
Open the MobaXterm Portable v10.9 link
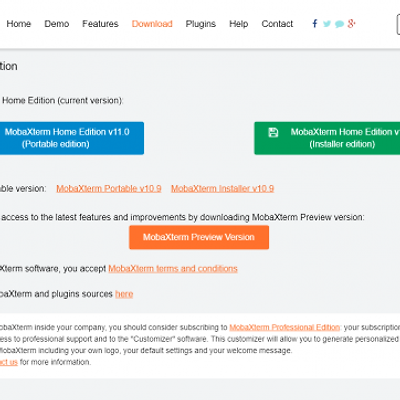tap(109, 189)
